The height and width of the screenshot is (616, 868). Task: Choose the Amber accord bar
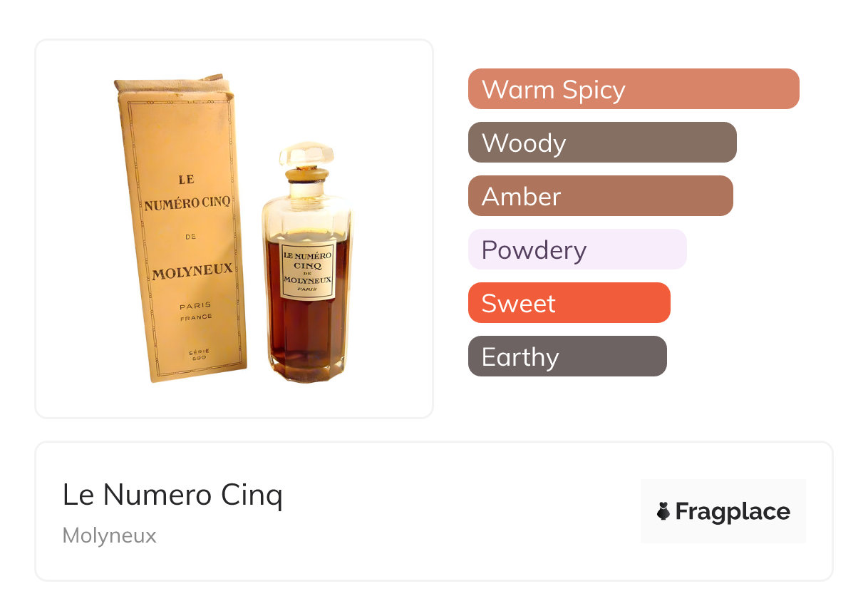tap(601, 196)
